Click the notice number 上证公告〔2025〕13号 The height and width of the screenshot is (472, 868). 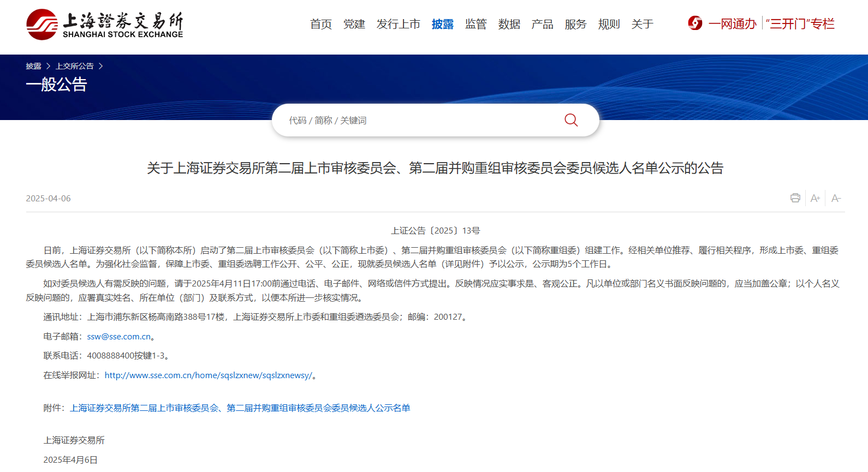436,231
